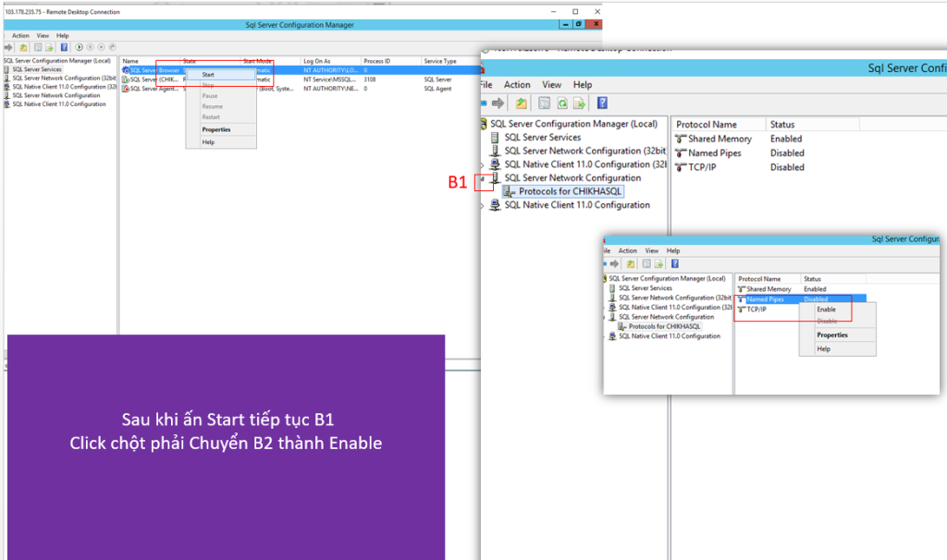Screen dimensions: 947x560
Task: Select Protocols for CHIKHASQL in small window
Action: (x=664, y=326)
